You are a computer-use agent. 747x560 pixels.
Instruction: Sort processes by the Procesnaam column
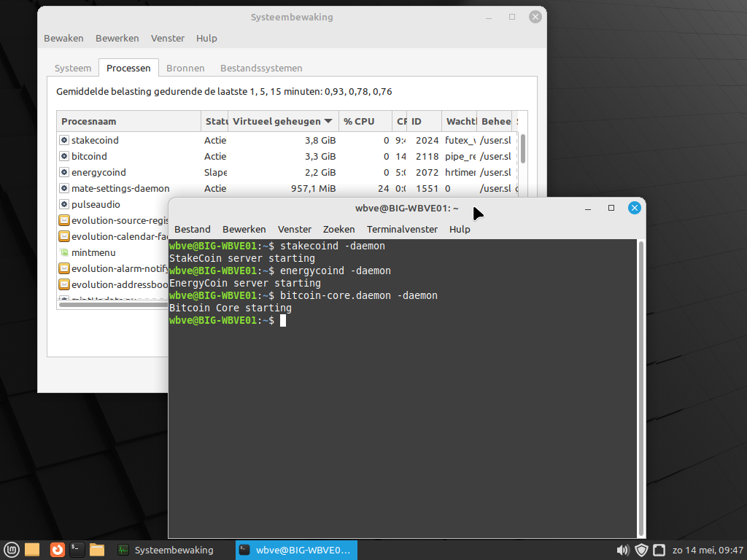[x=128, y=122]
